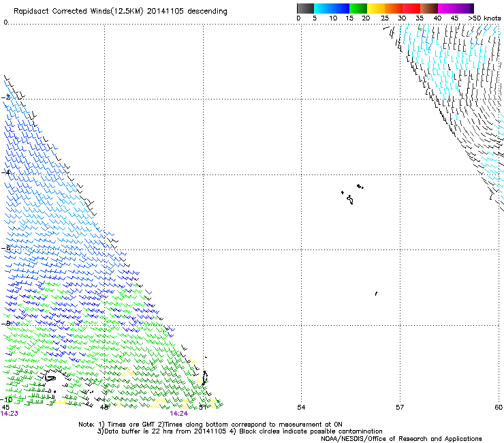Click the latitude label '-8' on left axis
The height and width of the screenshot is (443, 504).
(x=5, y=323)
